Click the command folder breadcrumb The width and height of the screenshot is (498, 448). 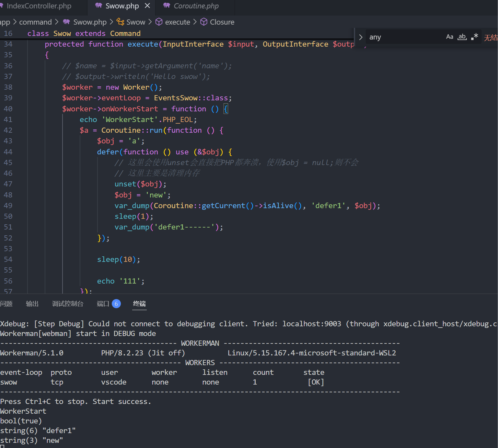35,22
